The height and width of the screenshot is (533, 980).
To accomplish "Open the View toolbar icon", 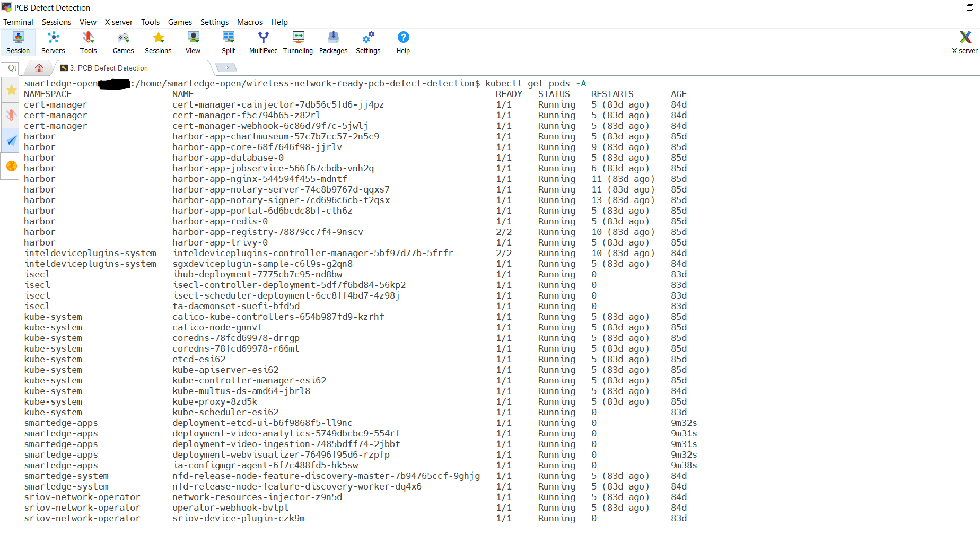I will (193, 42).
